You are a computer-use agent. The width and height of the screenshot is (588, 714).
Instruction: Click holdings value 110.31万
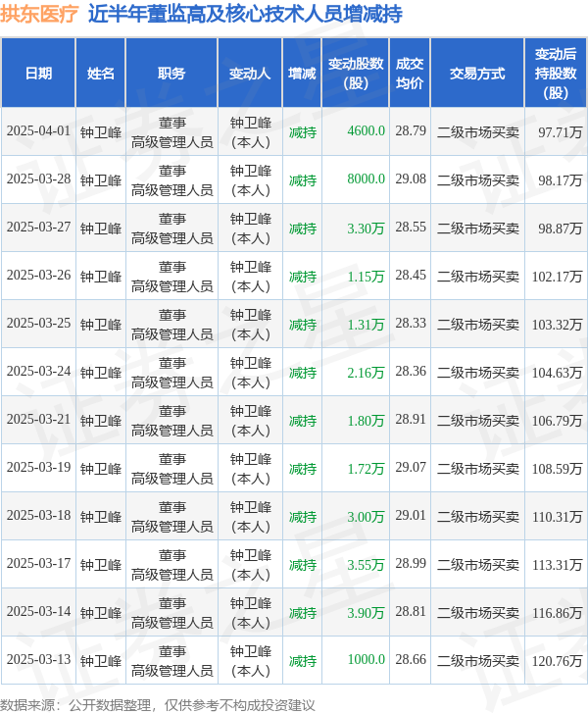tap(557, 517)
